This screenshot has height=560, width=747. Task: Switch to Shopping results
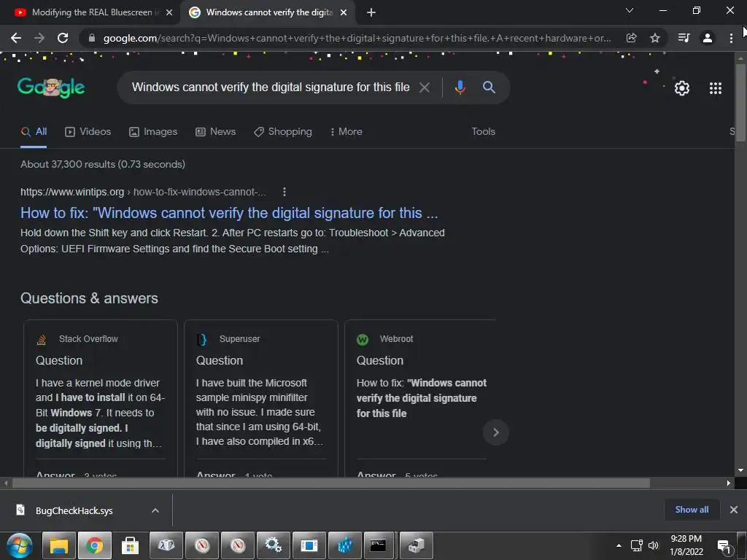click(283, 132)
